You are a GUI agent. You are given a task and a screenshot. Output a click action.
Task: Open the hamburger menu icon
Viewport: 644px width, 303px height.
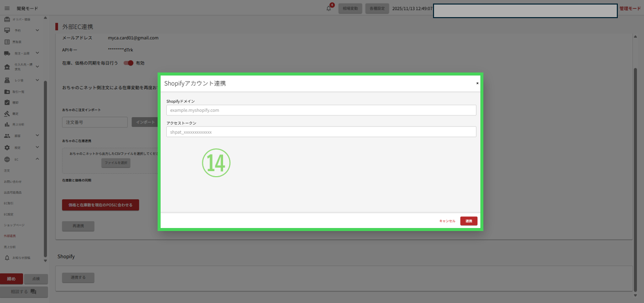pyautogui.click(x=7, y=9)
